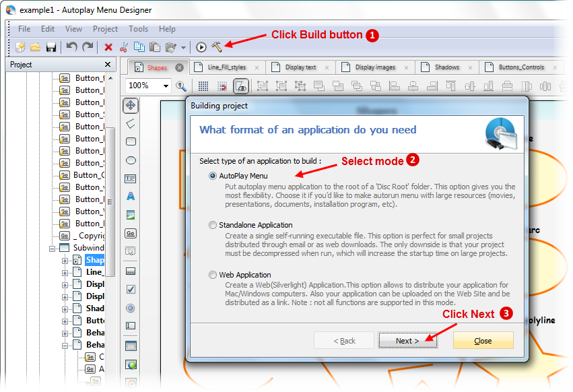The height and width of the screenshot is (392, 573).
Task: Select the Polygon shape tool
Action: pos(131,124)
